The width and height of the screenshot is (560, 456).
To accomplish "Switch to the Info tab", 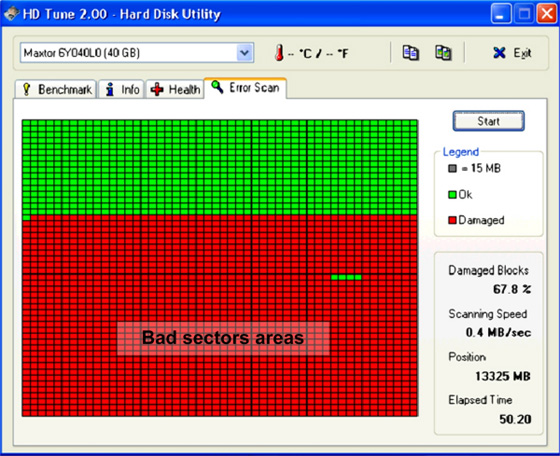I will [121, 89].
